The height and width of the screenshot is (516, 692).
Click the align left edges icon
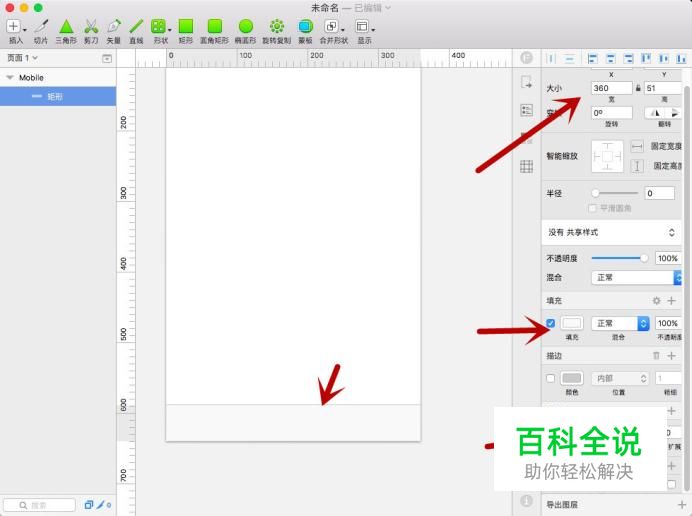[593, 58]
